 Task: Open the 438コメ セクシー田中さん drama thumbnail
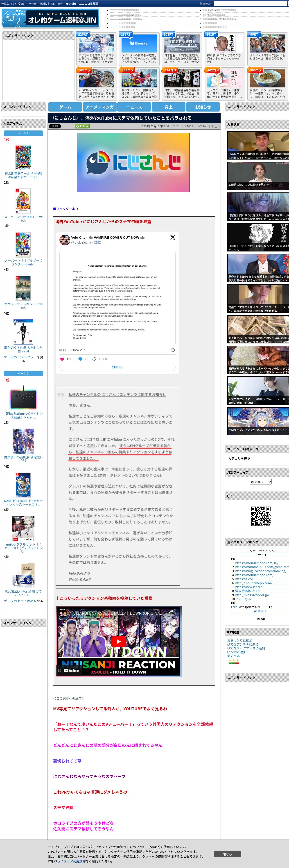point(139,78)
